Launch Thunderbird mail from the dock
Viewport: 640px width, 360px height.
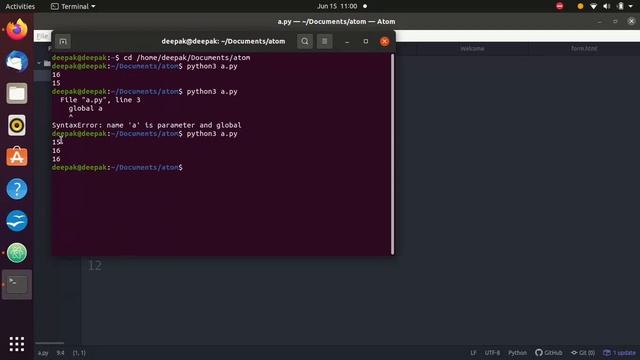(x=17, y=61)
